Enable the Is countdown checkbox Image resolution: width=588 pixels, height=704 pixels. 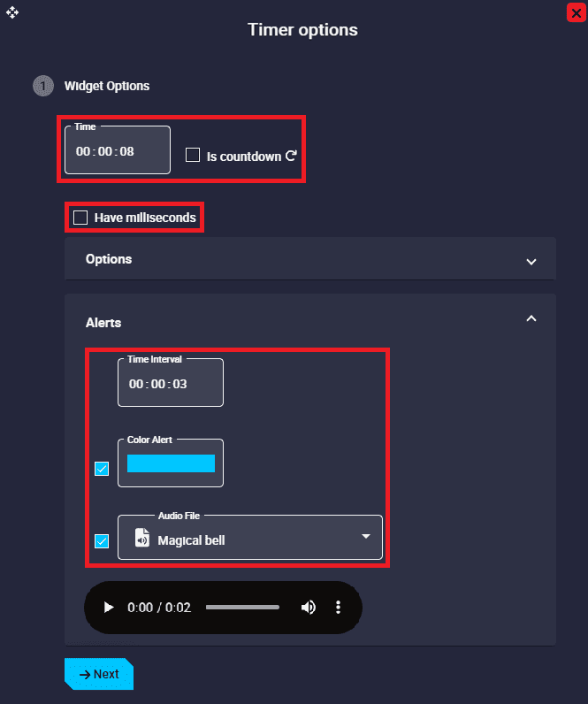193,156
